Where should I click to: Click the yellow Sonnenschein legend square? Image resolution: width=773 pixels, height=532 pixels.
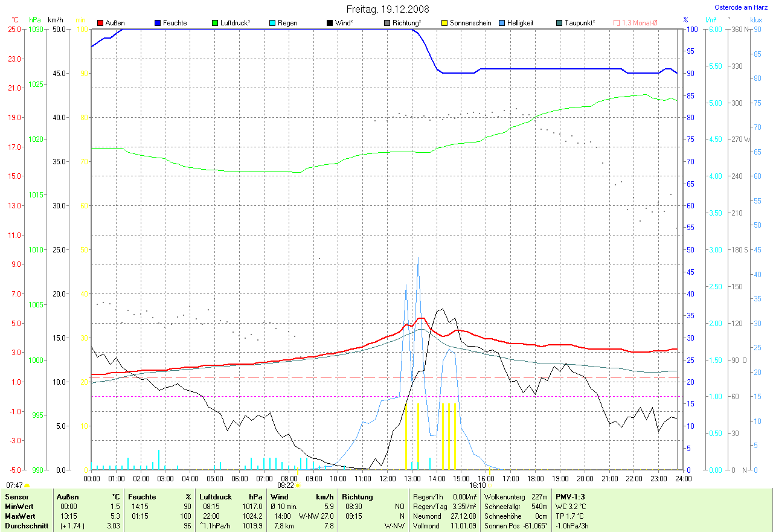444,23
